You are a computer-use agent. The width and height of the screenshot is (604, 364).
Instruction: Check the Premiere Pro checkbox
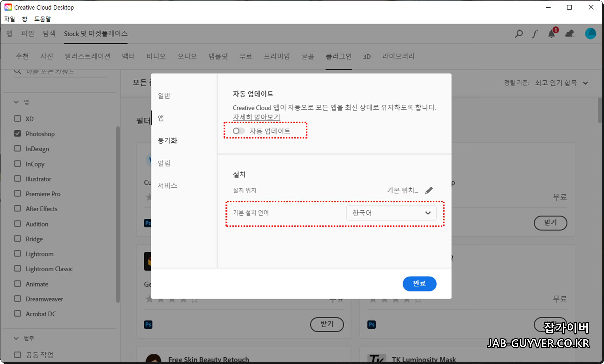(18, 194)
